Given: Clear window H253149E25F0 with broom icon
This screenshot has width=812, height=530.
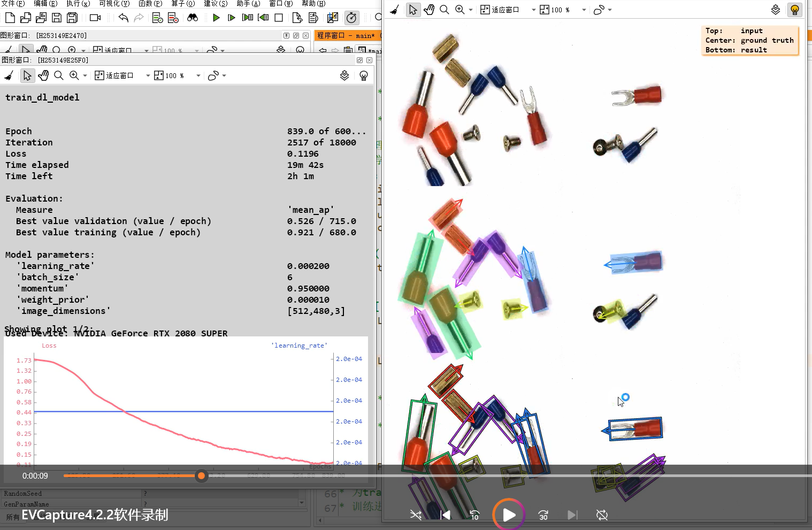Looking at the screenshot, I should coord(9,75).
